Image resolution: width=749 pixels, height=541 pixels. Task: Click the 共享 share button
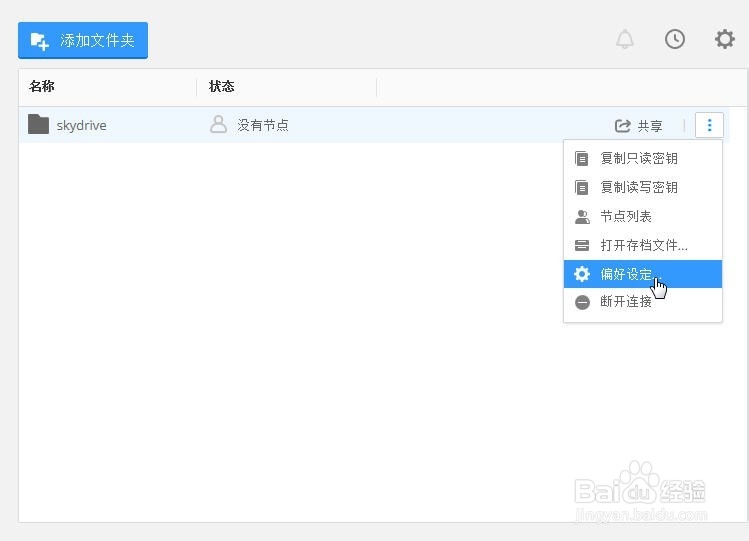pos(638,126)
